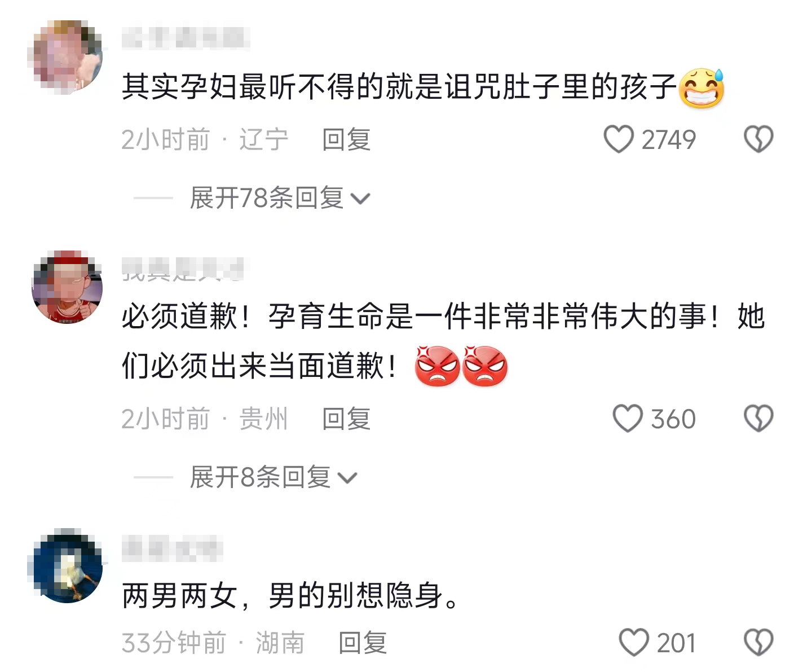812x672 pixels.
Task: Like the comment with 2749 likes
Action: click(x=619, y=139)
